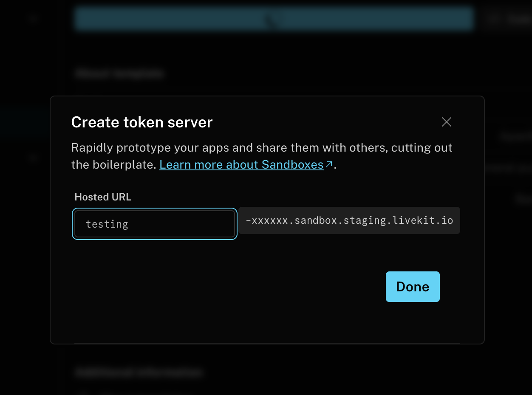Click the Hosted URL label

103,197
